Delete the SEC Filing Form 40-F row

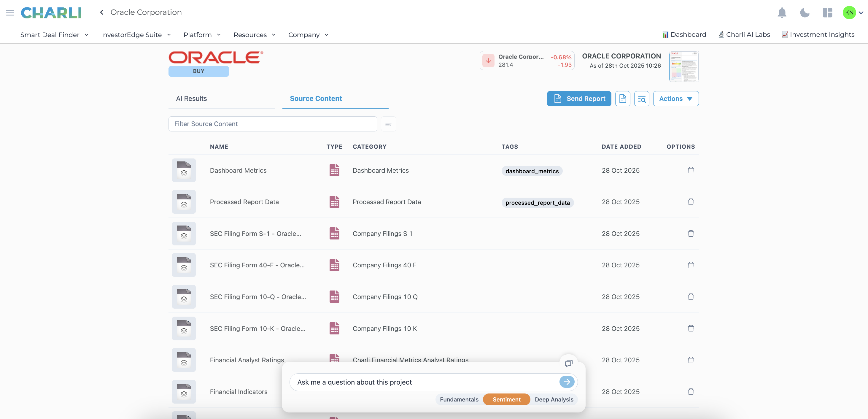[690, 265]
